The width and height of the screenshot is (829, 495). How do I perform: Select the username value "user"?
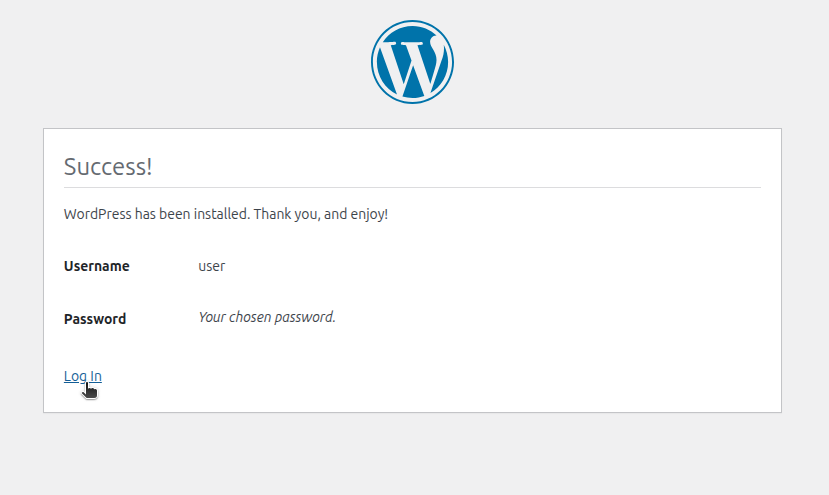(x=211, y=266)
